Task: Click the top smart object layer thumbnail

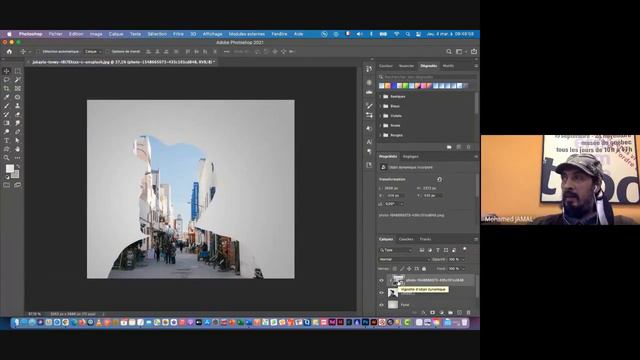Action: click(x=398, y=280)
